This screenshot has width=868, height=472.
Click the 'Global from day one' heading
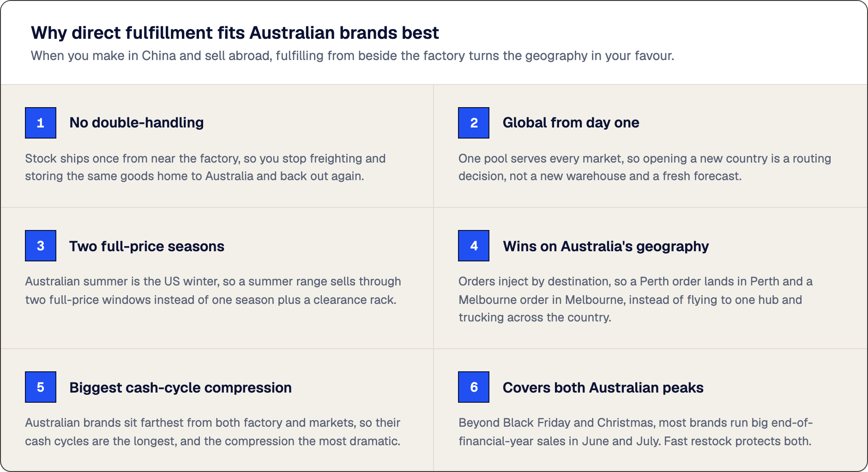point(571,122)
